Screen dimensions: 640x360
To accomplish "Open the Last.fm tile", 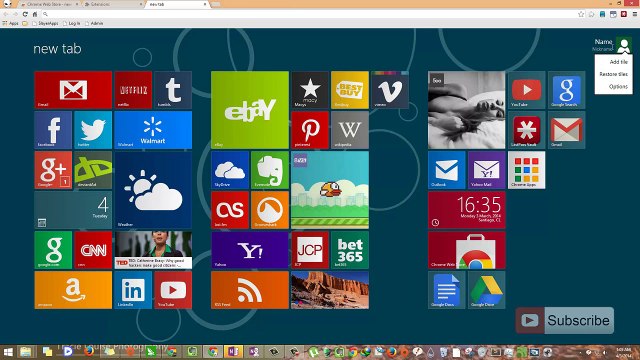I will 230,210.
